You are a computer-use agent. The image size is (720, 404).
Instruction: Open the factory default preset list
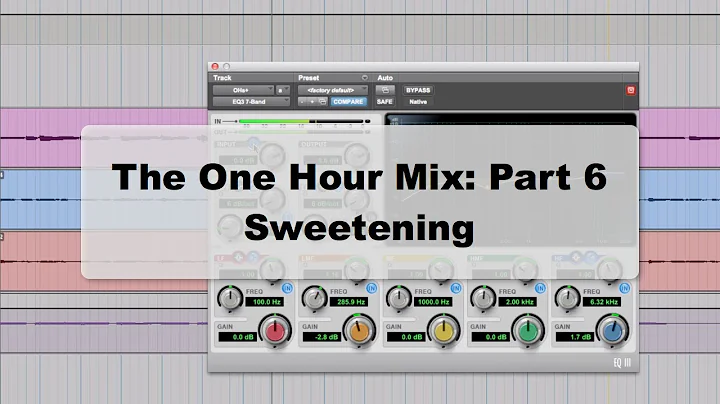pos(333,90)
